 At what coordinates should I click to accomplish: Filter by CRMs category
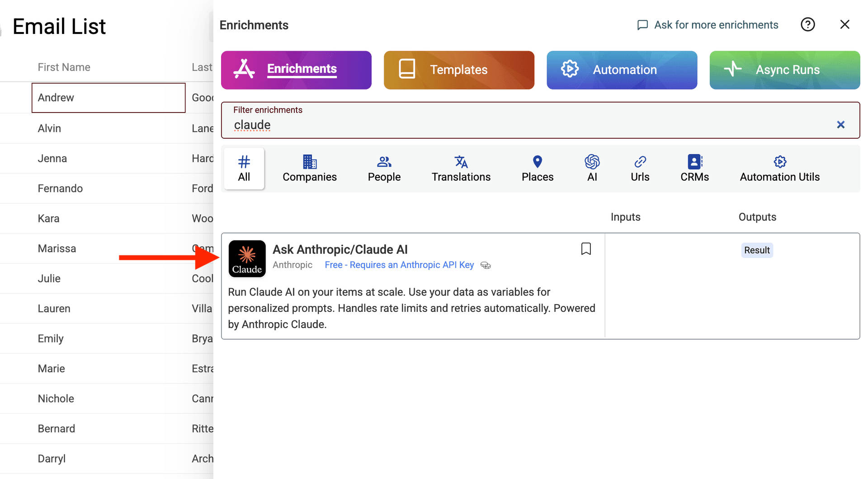coord(694,169)
